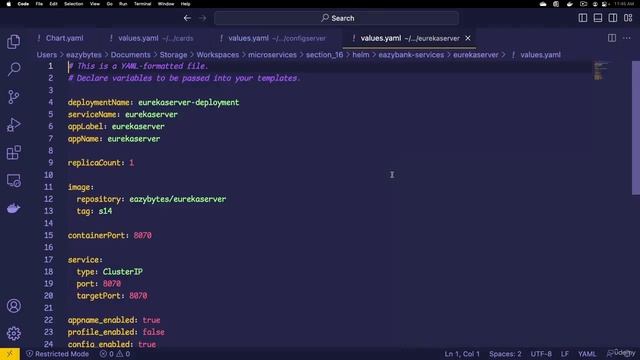640x360 pixels.
Task: Toggle bottom panel layout icon
Action: (x=598, y=18)
